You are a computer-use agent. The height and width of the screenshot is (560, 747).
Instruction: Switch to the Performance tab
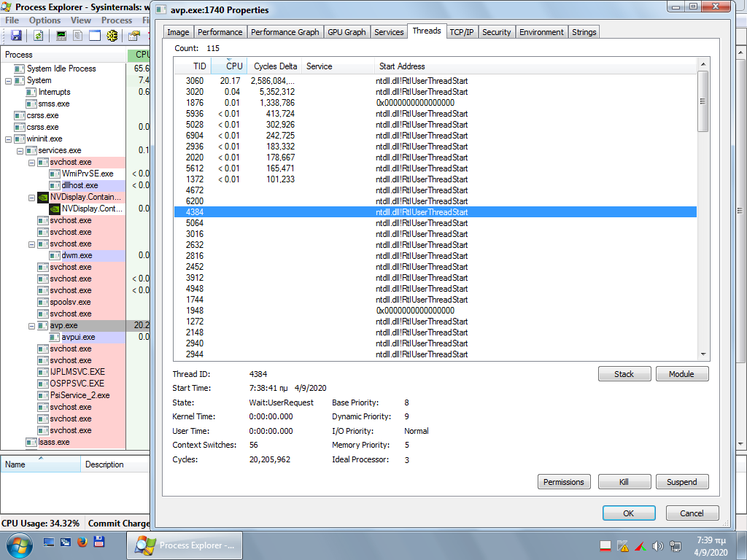point(220,32)
